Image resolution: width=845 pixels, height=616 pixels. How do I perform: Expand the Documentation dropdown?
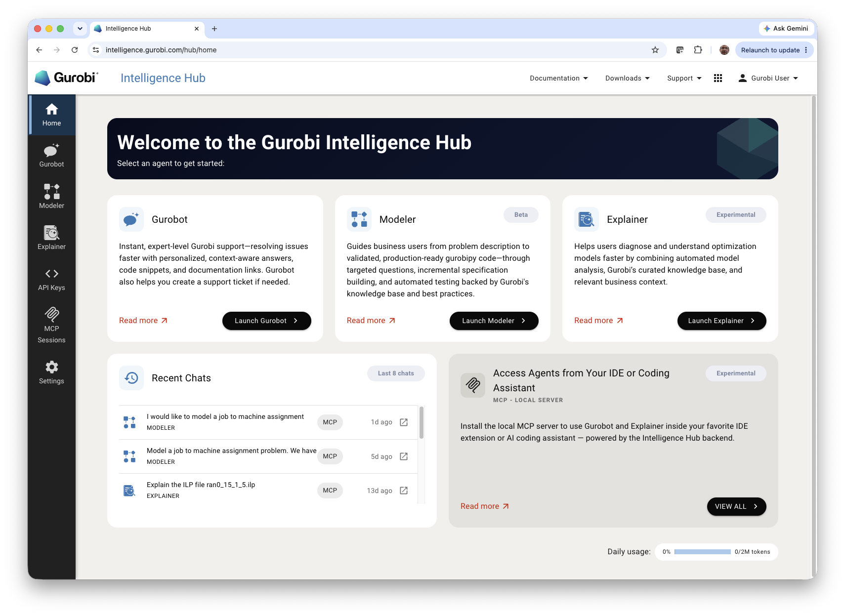(558, 78)
